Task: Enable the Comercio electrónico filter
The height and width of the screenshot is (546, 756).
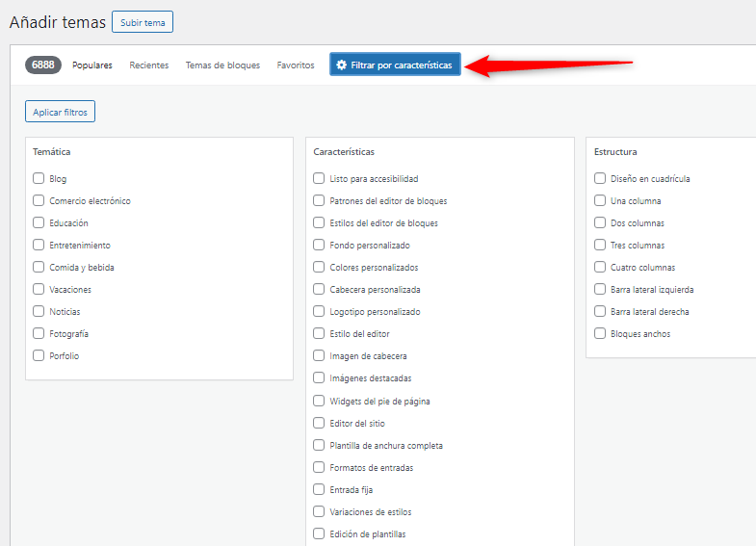Action: click(x=39, y=200)
